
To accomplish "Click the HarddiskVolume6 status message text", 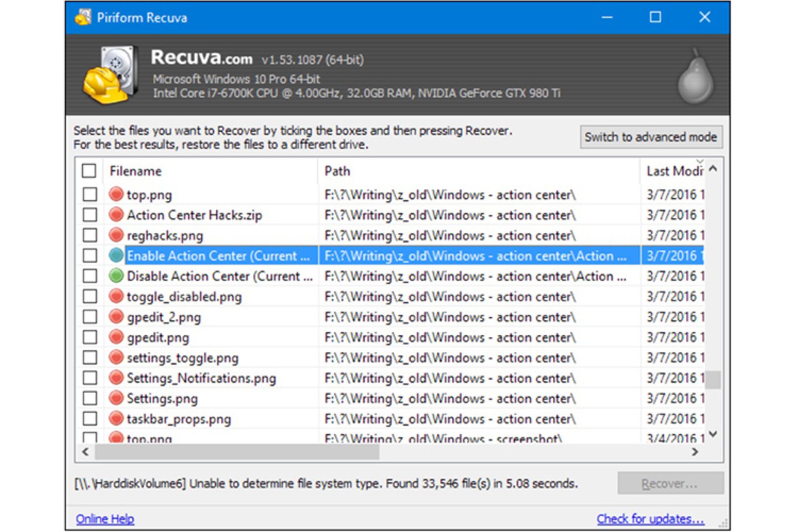I will click(326, 483).
